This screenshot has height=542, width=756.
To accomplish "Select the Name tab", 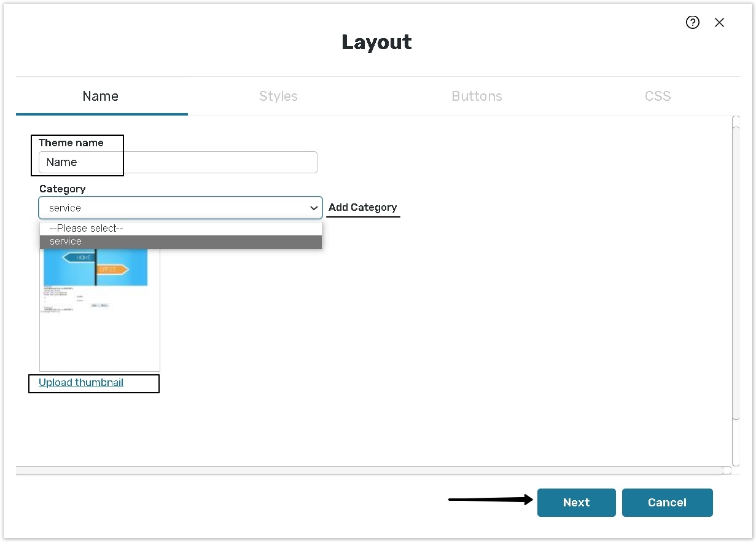I will 100,96.
